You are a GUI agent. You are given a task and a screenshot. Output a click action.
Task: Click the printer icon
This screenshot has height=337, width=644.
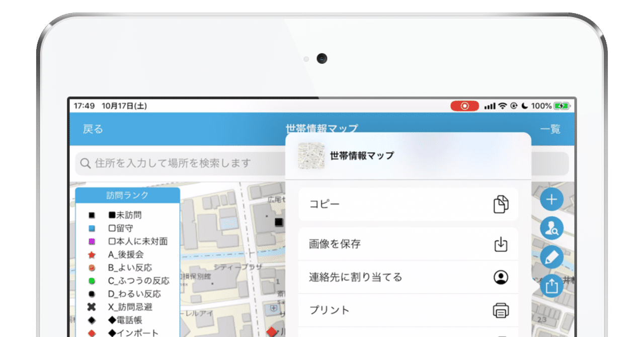click(501, 310)
